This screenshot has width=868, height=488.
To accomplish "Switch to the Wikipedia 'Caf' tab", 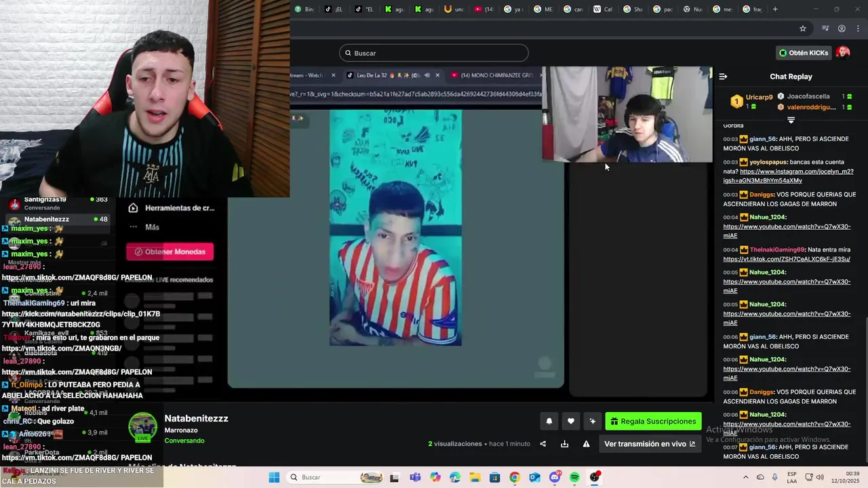I will pyautogui.click(x=604, y=9).
